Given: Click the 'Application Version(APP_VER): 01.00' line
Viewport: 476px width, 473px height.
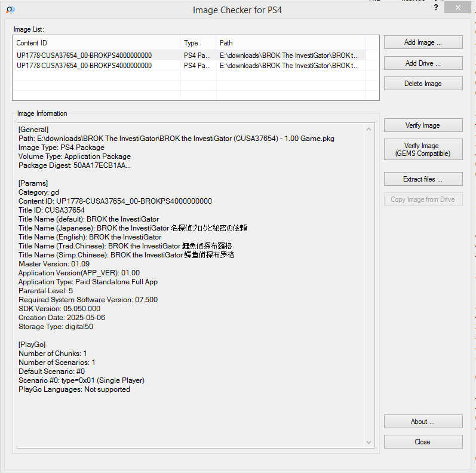Looking at the screenshot, I should point(79,273).
